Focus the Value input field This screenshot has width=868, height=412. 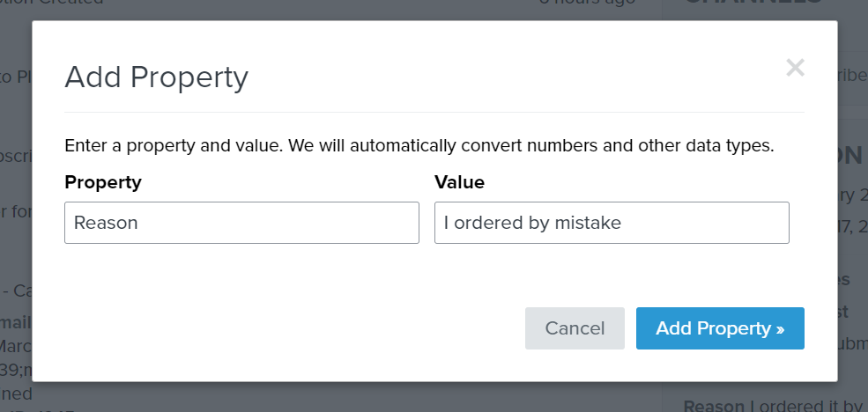click(x=612, y=223)
